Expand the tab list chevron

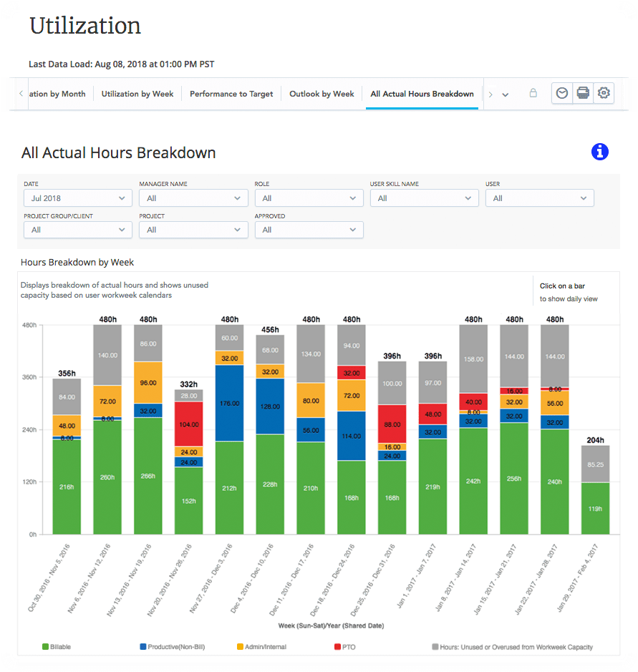coord(506,94)
